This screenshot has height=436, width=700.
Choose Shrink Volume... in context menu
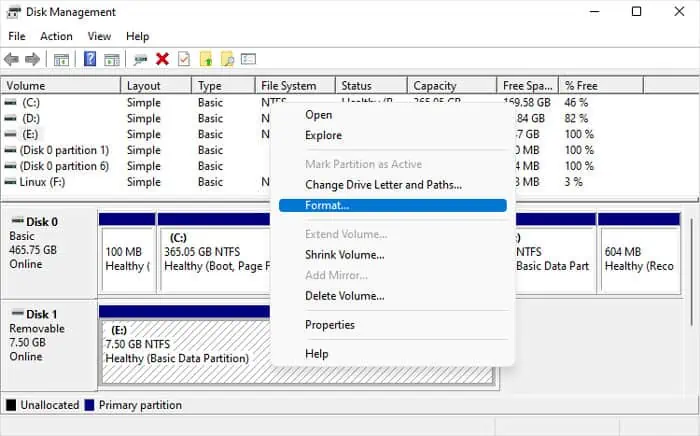344,255
